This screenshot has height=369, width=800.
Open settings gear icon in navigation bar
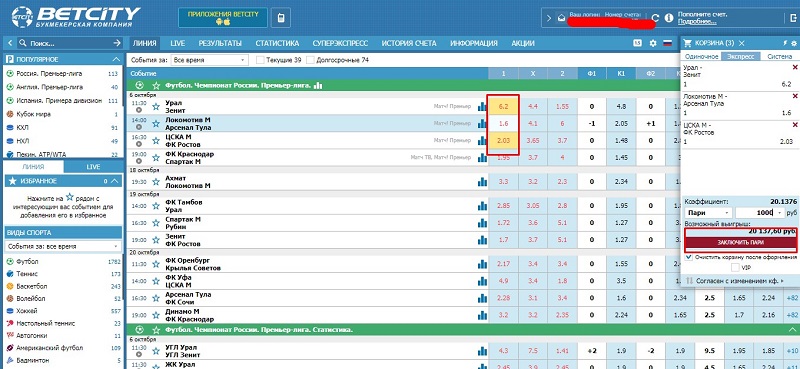[653, 43]
